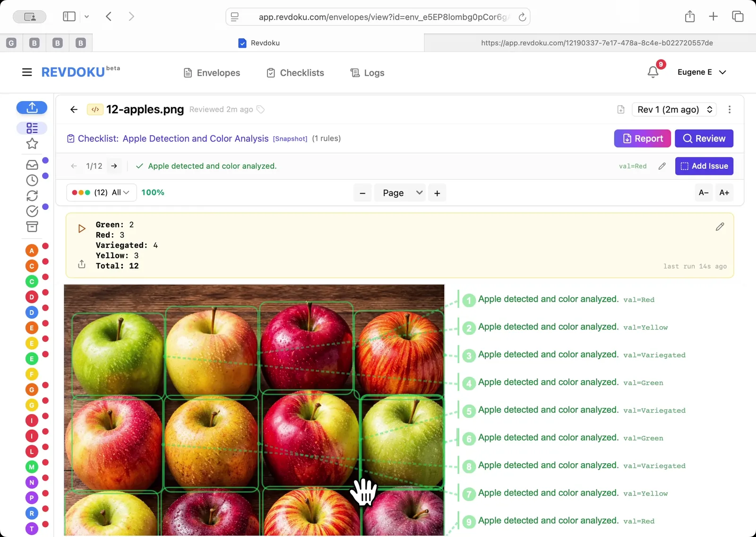Open the Page zoom mode dropdown
756x537 pixels.
pyautogui.click(x=400, y=193)
